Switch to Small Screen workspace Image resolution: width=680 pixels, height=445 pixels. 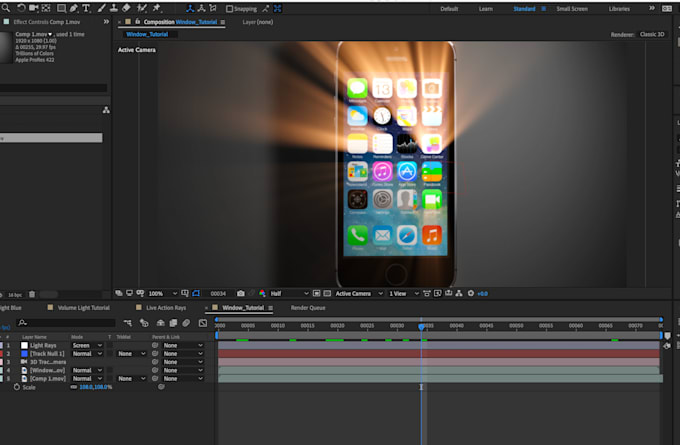[x=572, y=9]
